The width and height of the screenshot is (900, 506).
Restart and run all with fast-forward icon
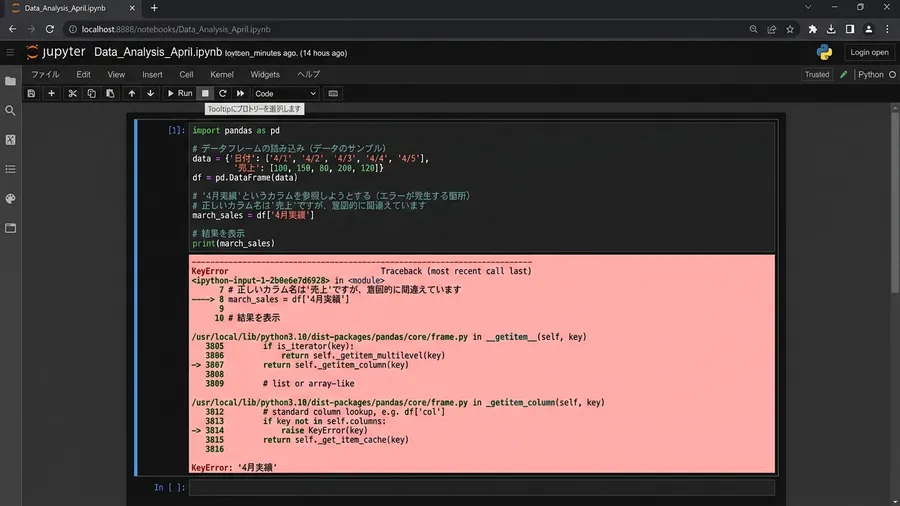point(240,94)
